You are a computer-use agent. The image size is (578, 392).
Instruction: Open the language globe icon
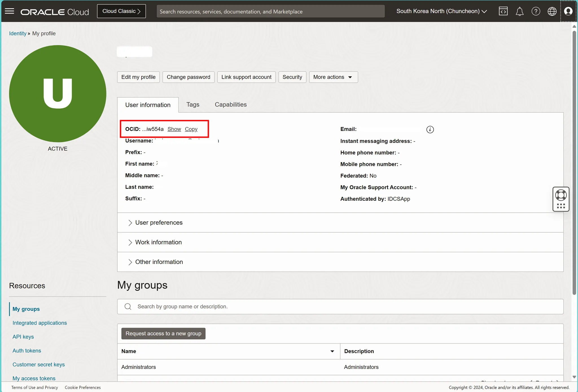click(x=552, y=11)
